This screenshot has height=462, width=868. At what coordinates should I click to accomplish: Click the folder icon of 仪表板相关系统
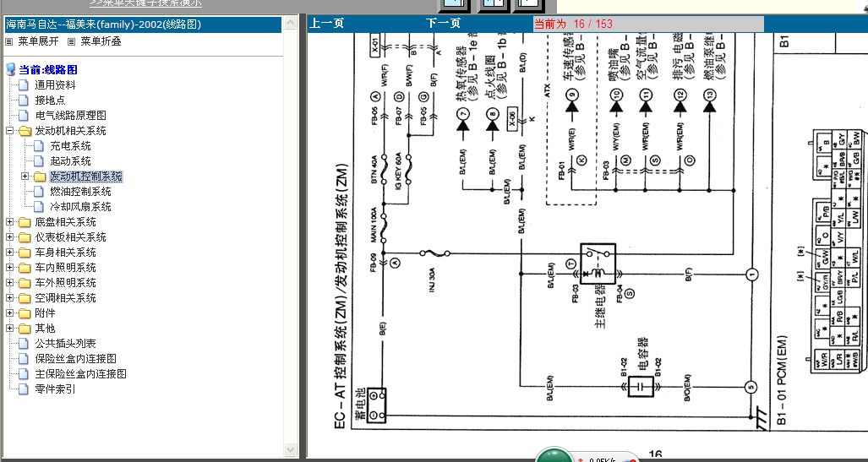point(25,237)
